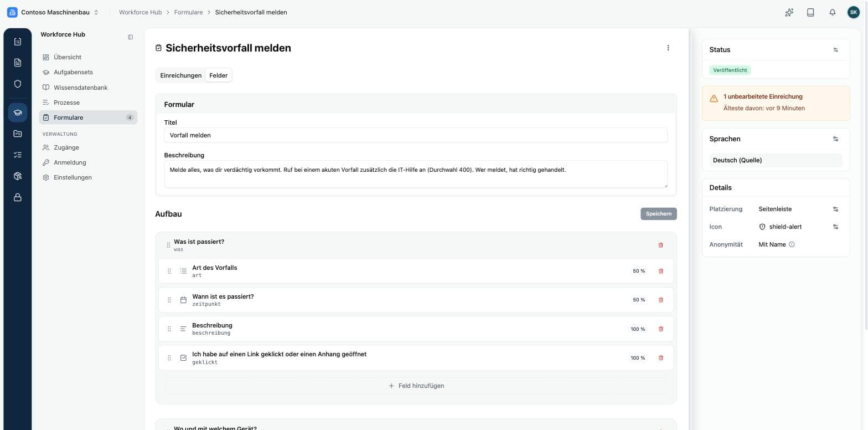Open the Contoso Maschinenbau workspace switcher
The image size is (868, 430).
click(x=53, y=12)
